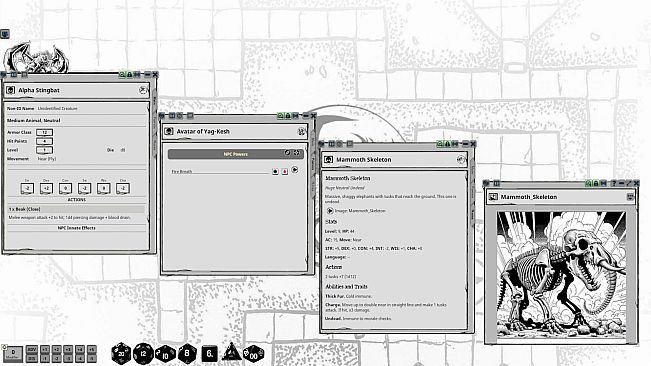The width and height of the screenshot is (651, 366).
Task: Click the red icon on Fire Breath row
Action: [x=285, y=171]
